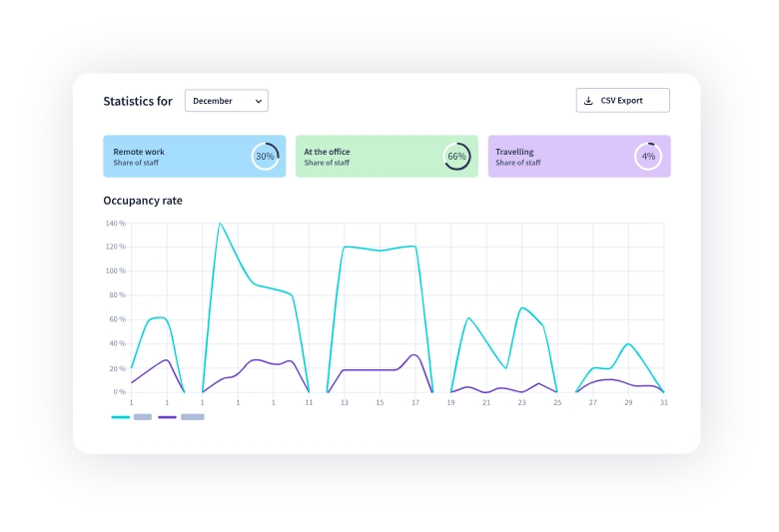Image resolution: width=779 pixels, height=532 pixels.
Task: Click the 66% at the office ring
Action: tap(456, 157)
